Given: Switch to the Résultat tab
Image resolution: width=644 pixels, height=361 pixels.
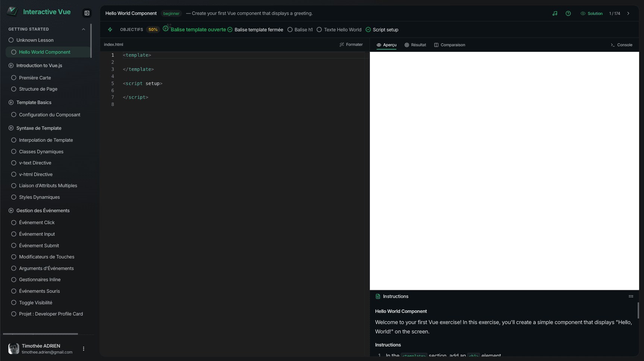Looking at the screenshot, I should point(415,45).
